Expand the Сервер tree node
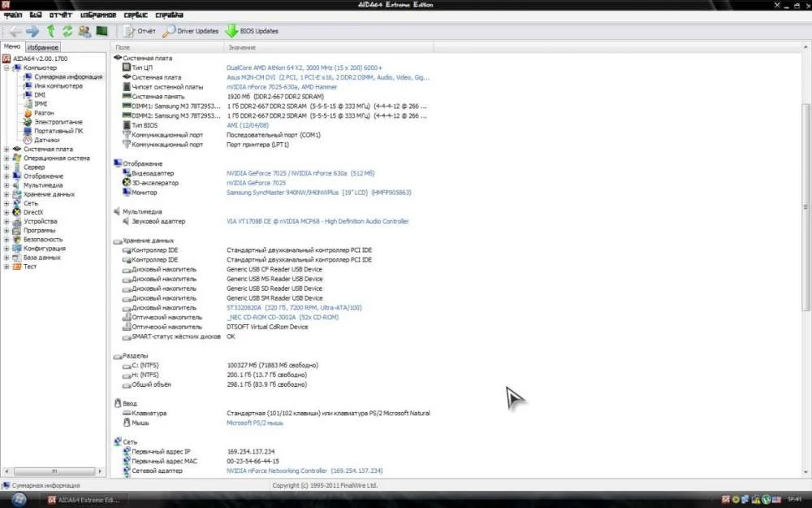Image resolution: width=812 pixels, height=508 pixels. tap(6, 167)
